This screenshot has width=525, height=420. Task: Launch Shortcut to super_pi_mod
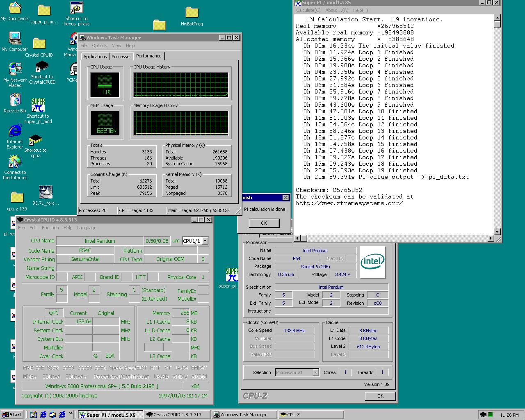38,111
